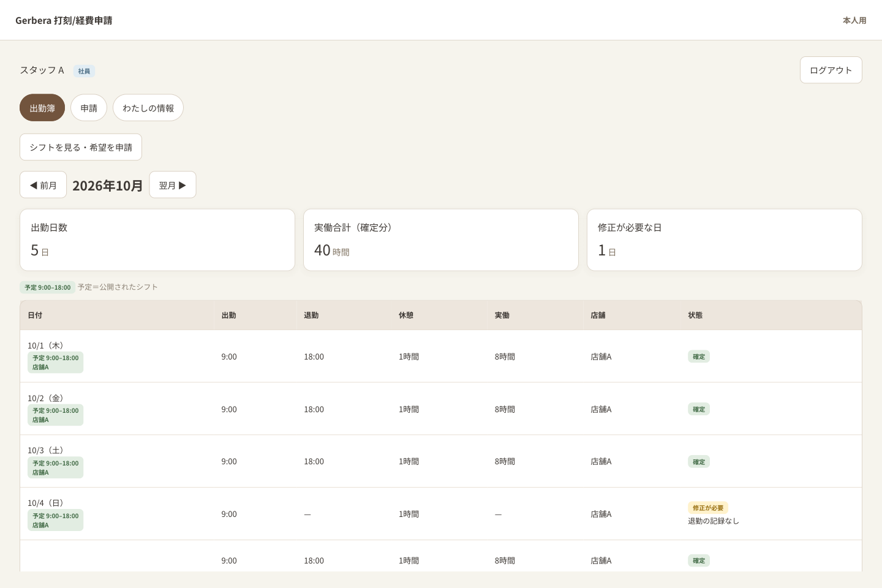This screenshot has height=588, width=882.
Task: Open the わたしの情報 tab
Action: 148,108
